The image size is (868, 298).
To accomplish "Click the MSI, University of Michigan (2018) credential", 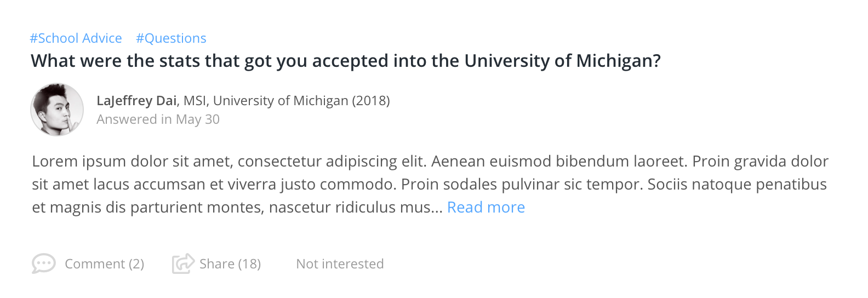I will pos(286,101).
